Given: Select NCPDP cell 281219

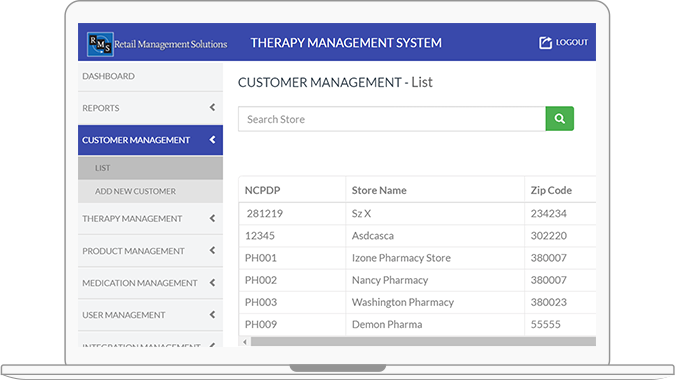Looking at the screenshot, I should 264,213.
